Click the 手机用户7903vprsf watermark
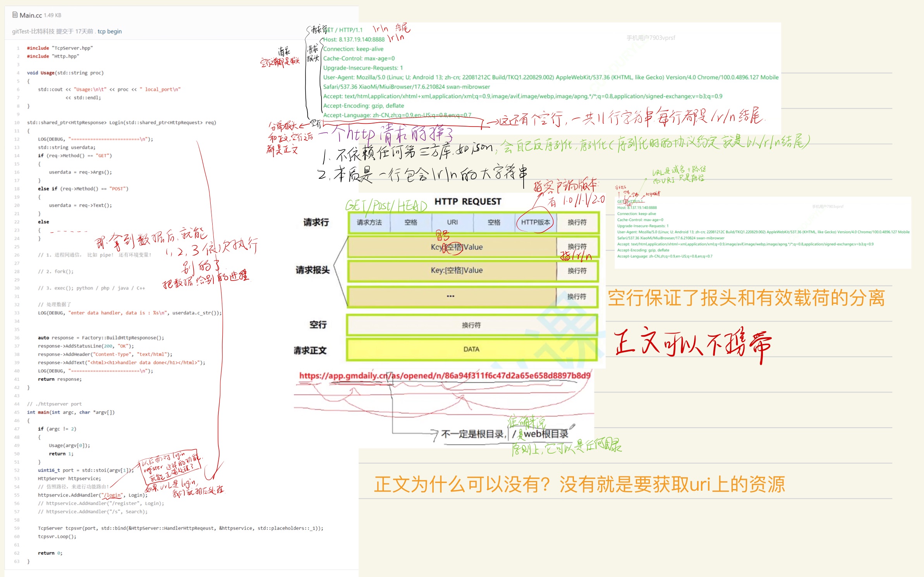The height and width of the screenshot is (577, 924). click(651, 38)
